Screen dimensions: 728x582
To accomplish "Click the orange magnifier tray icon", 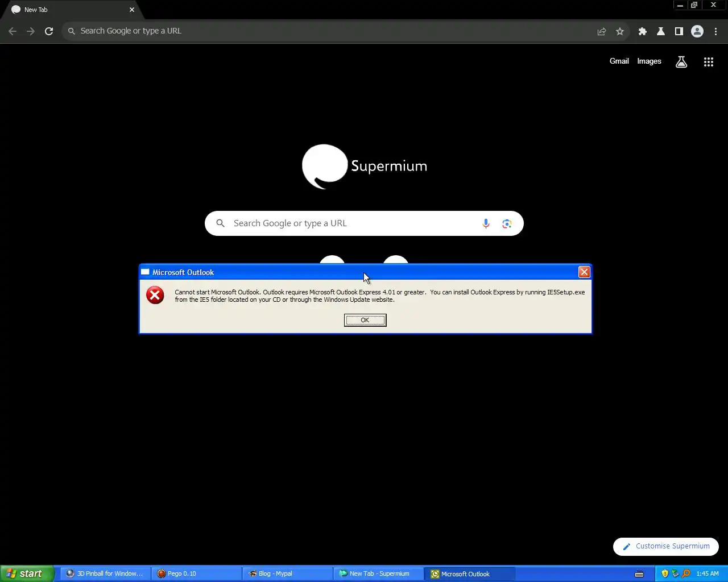I will (685, 573).
